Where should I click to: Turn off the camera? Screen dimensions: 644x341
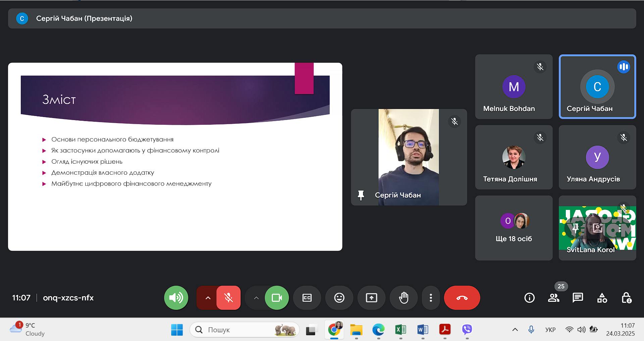[x=277, y=298]
